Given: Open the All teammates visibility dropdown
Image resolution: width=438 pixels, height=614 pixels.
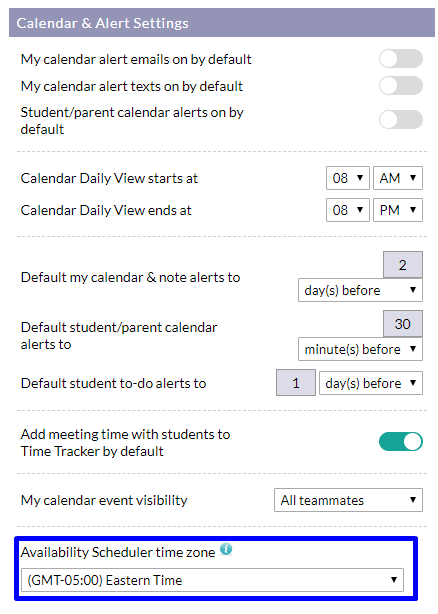Looking at the screenshot, I should point(348,500).
